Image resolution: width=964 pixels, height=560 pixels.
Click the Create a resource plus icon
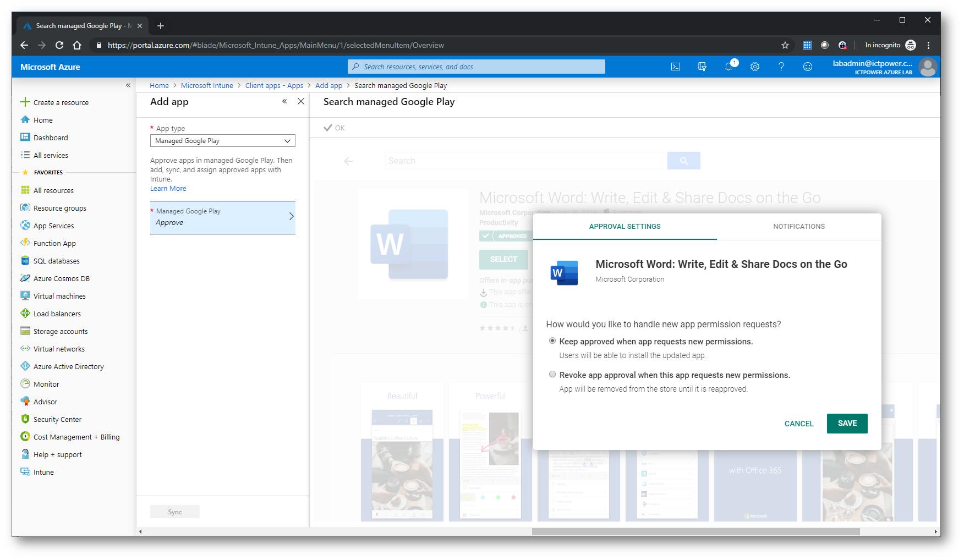click(25, 102)
